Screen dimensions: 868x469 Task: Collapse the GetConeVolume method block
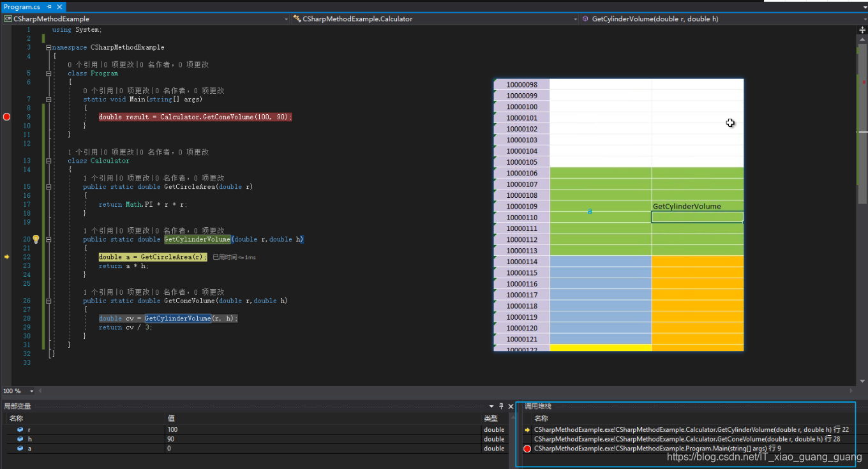pyautogui.click(x=49, y=301)
